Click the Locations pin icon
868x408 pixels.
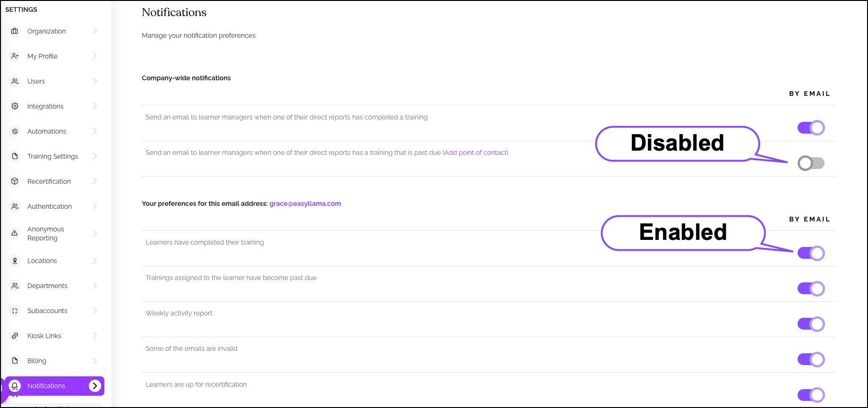pyautogui.click(x=15, y=261)
